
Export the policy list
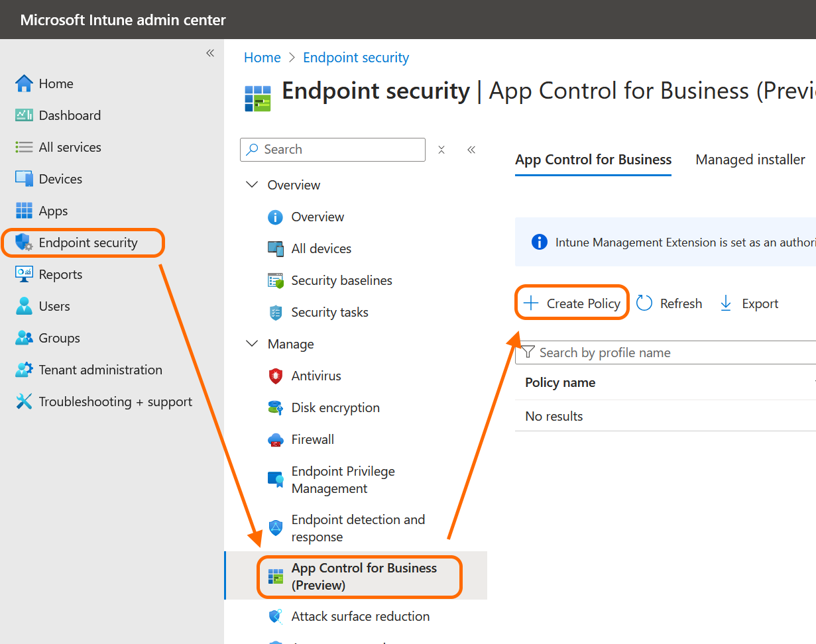coord(749,303)
